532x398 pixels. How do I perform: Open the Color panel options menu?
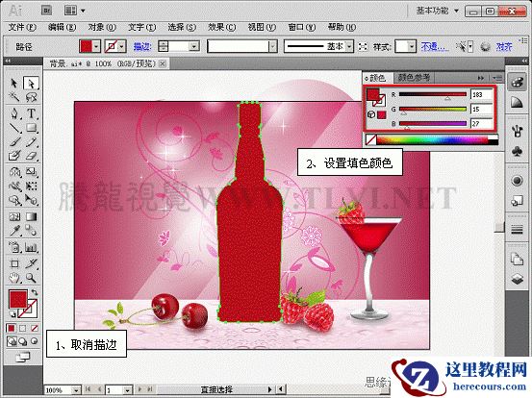click(497, 78)
